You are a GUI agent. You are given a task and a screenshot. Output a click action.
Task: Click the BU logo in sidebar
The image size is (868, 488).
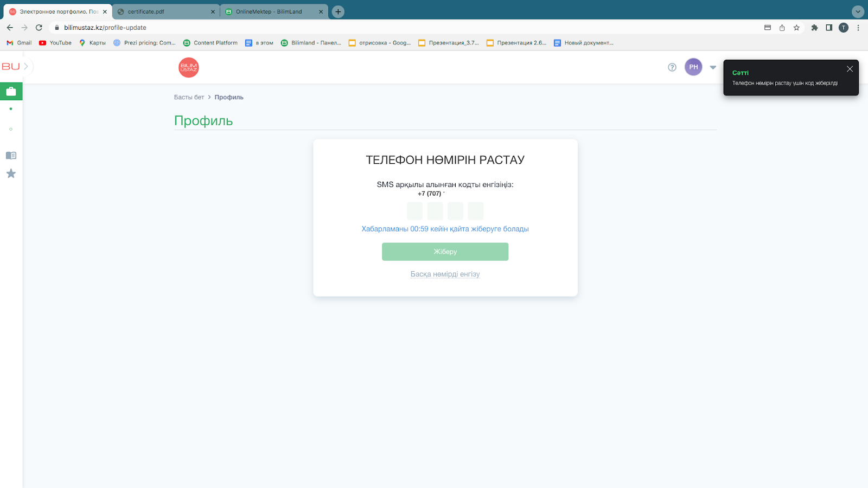point(11,66)
